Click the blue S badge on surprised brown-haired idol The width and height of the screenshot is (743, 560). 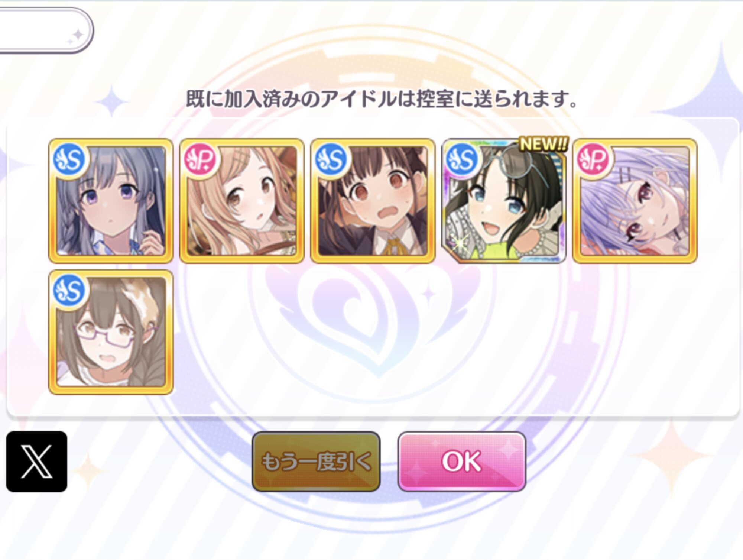331,160
